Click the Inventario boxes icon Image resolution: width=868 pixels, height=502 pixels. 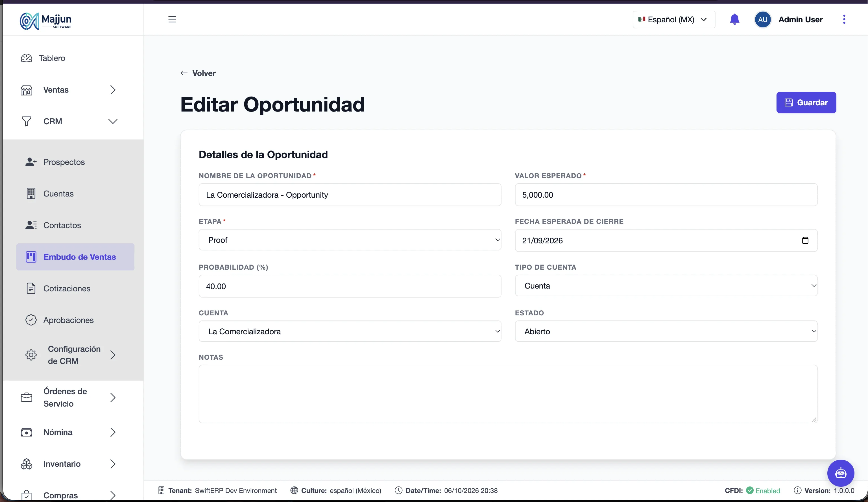tap(27, 464)
